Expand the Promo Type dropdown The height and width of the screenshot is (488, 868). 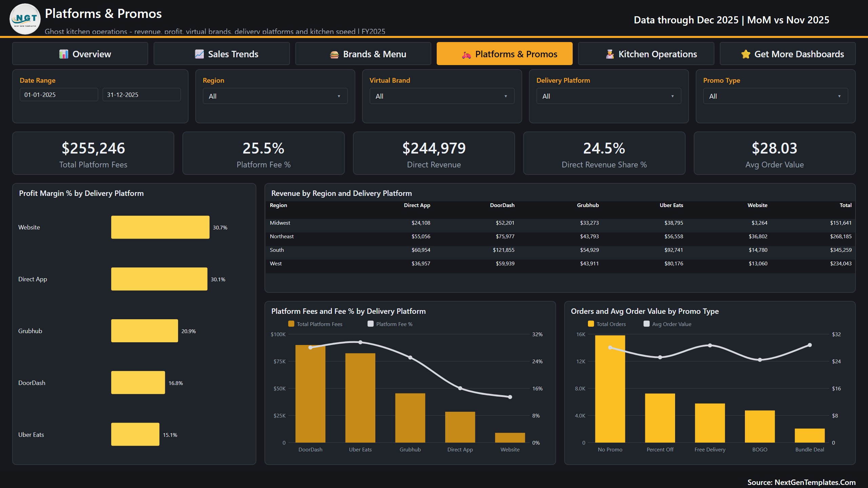(x=776, y=96)
